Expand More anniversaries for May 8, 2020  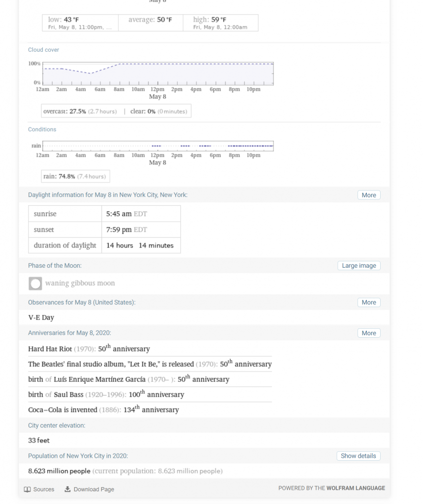(368, 333)
